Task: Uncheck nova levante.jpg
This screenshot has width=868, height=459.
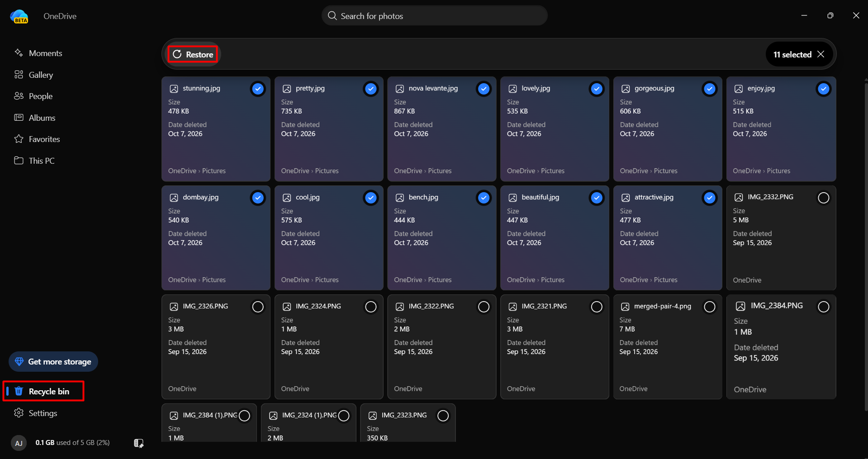Action: 484,89
